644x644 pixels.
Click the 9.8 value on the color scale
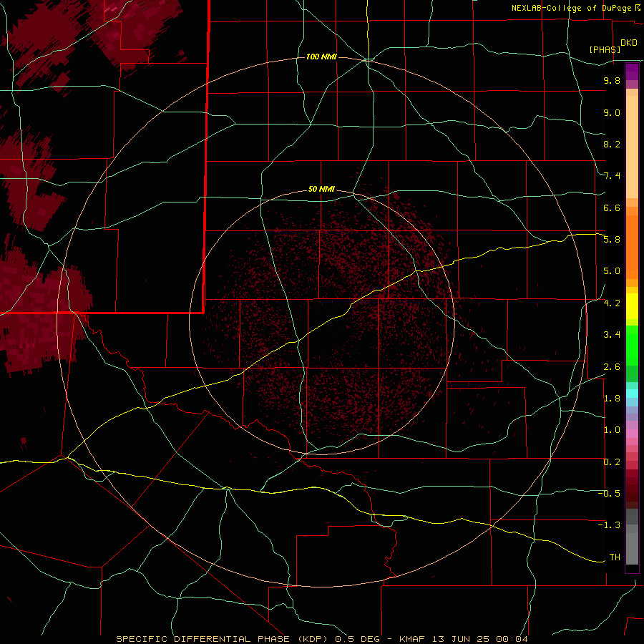[612, 80]
